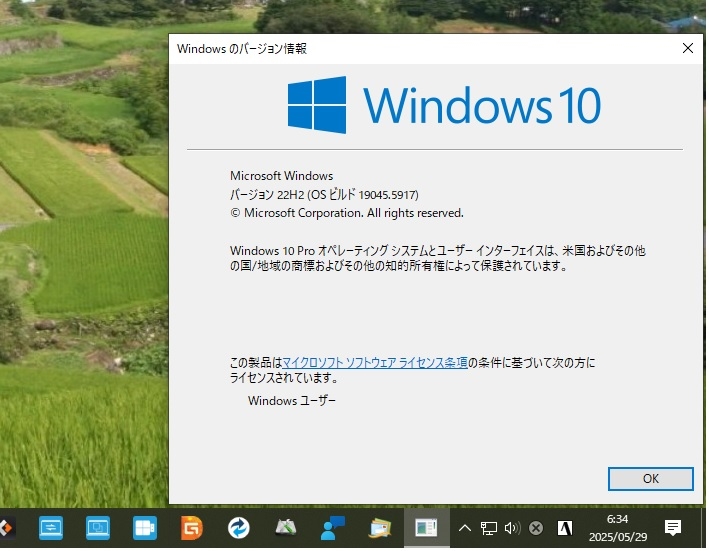Open the マイクロソフト ソフトウェア ライセンス条項 link
The image size is (709, 551).
click(x=376, y=364)
